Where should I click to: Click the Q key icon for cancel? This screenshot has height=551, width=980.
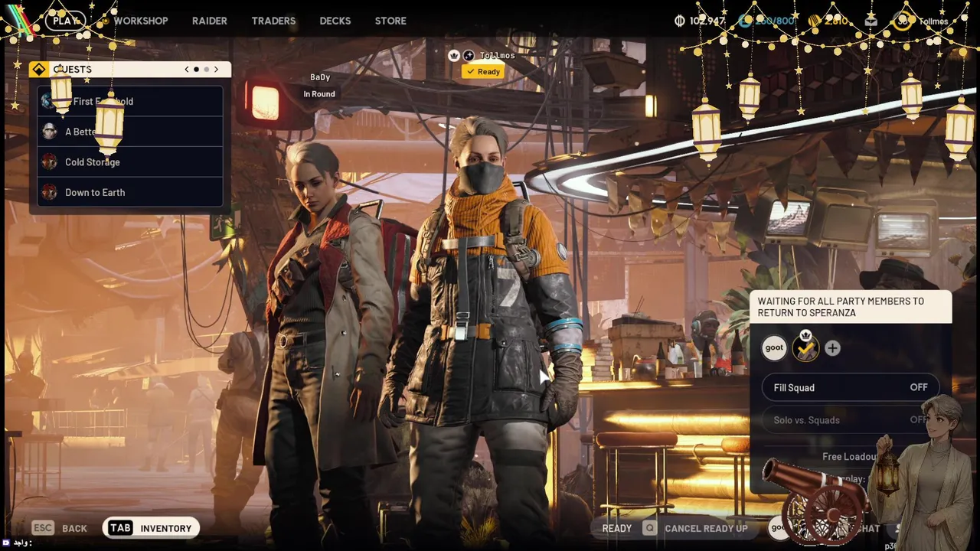tap(649, 528)
